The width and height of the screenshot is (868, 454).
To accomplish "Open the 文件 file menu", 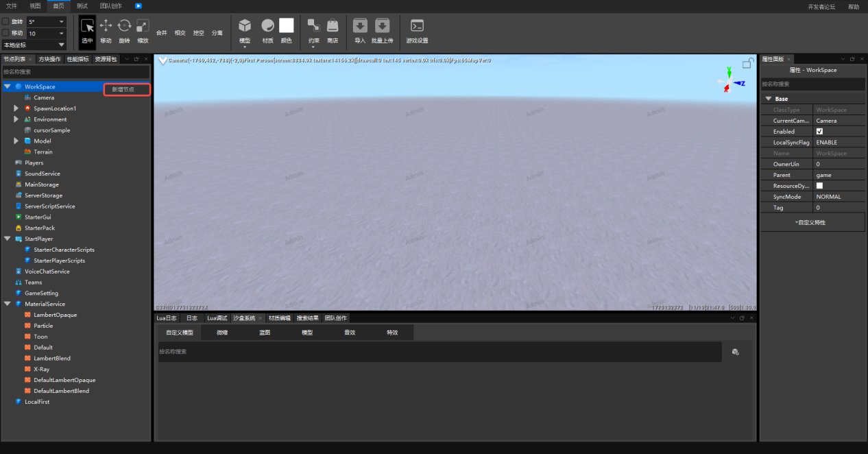I will [x=12, y=6].
